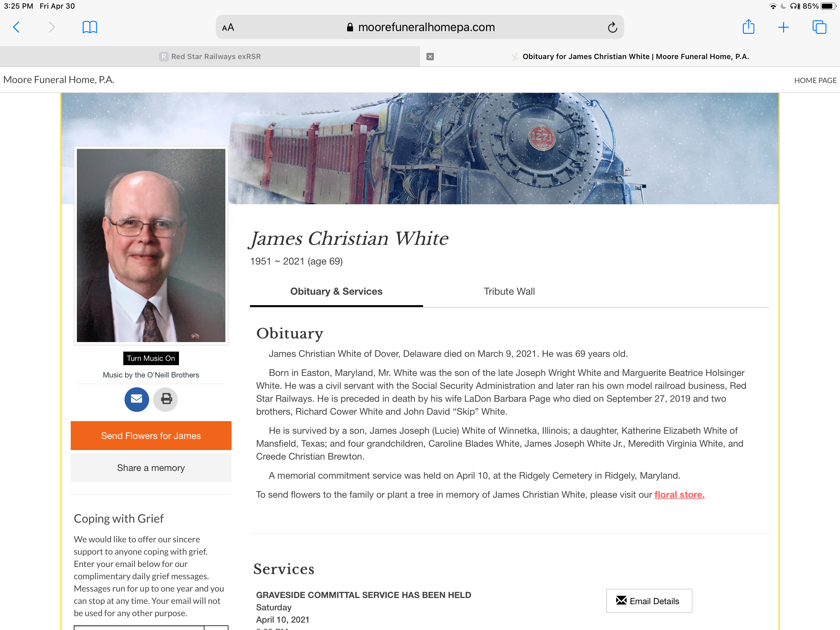
Task: Reload the page with refresh icon
Action: pyautogui.click(x=612, y=27)
